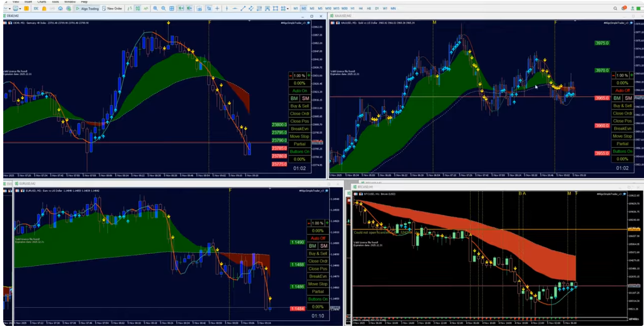
Task: Click the New Order toolbar button
Action: click(x=114, y=8)
